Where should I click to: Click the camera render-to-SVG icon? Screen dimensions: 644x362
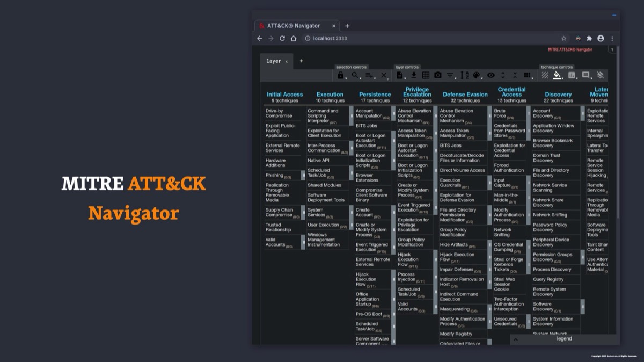pyautogui.click(x=438, y=76)
